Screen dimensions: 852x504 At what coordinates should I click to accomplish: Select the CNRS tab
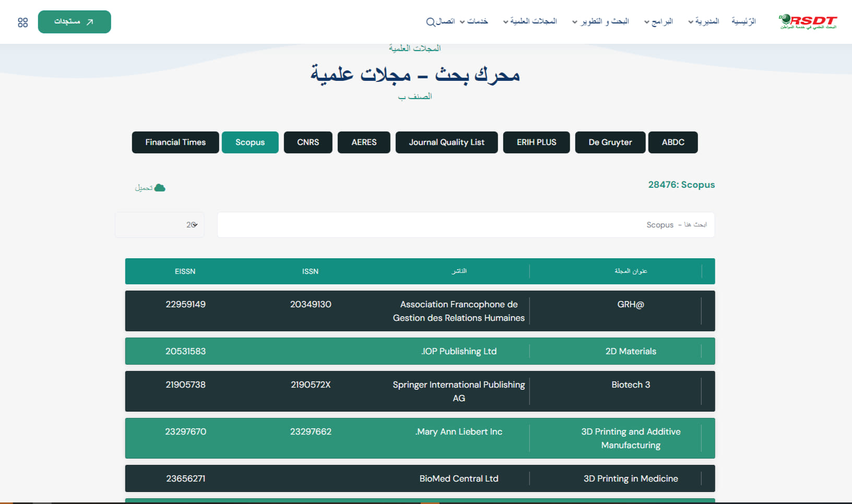(308, 142)
